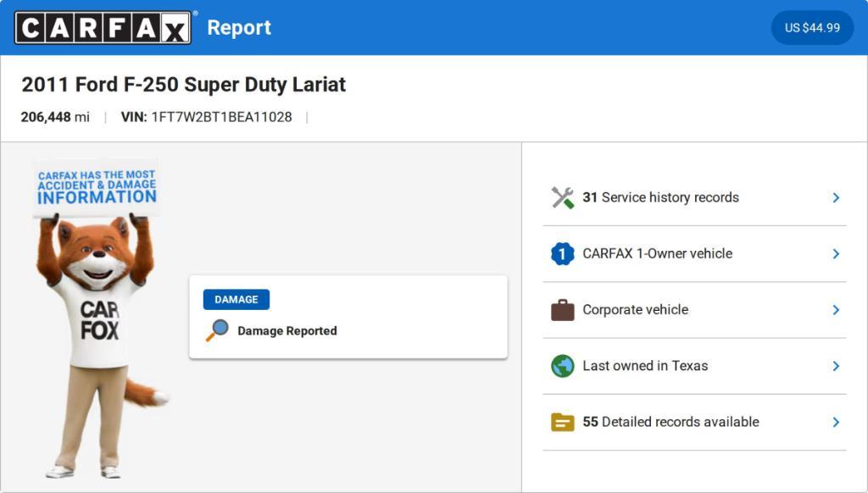Open 31 Service history records

661,197
